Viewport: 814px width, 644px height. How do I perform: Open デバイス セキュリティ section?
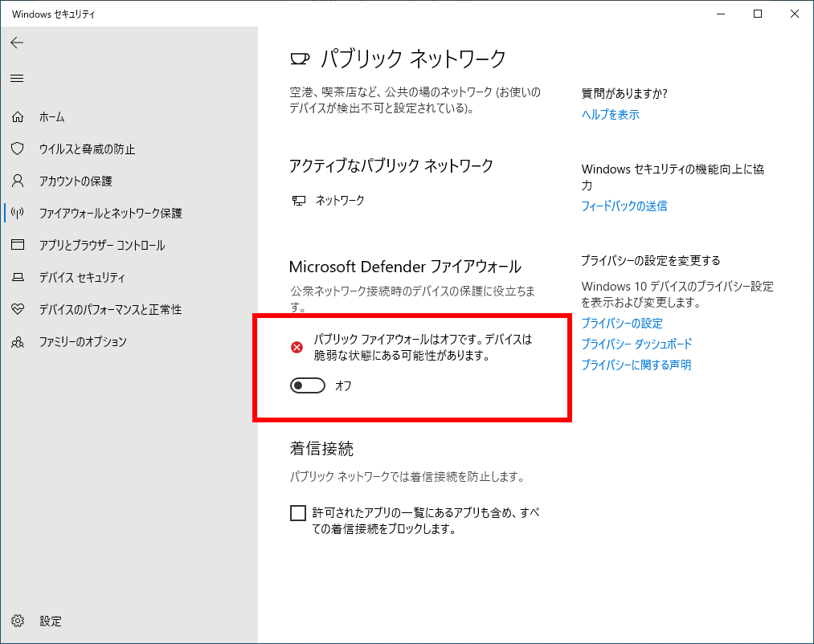pyautogui.click(x=82, y=278)
